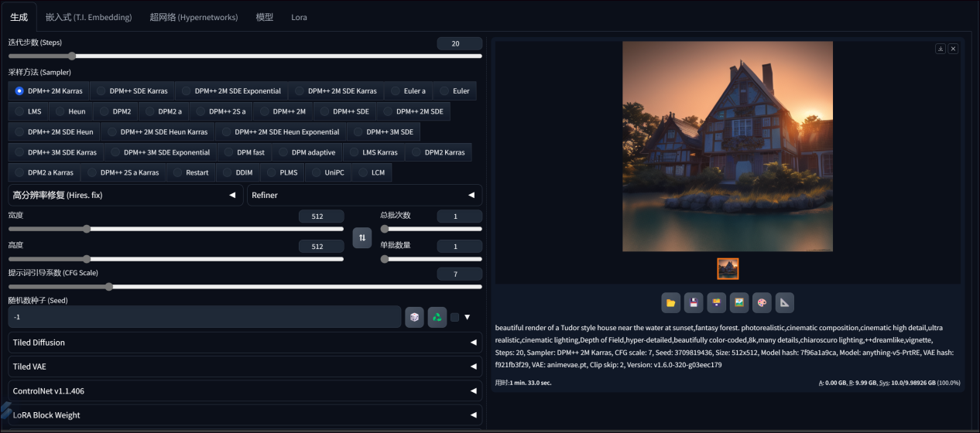Open the output folder icon below the image
Viewport: 980px width, 433px height.
[x=671, y=303]
